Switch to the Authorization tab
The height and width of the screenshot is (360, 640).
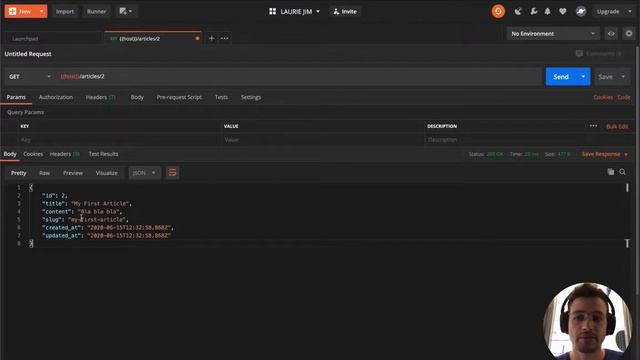tap(56, 97)
